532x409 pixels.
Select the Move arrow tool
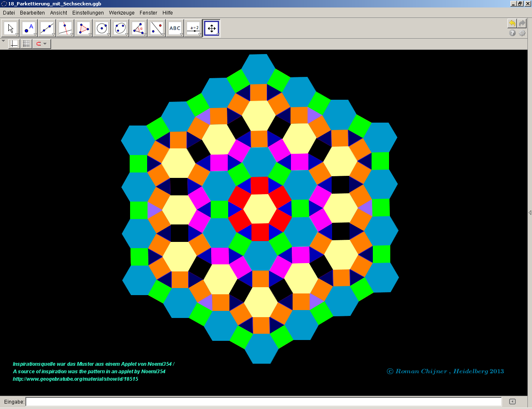pyautogui.click(x=10, y=28)
